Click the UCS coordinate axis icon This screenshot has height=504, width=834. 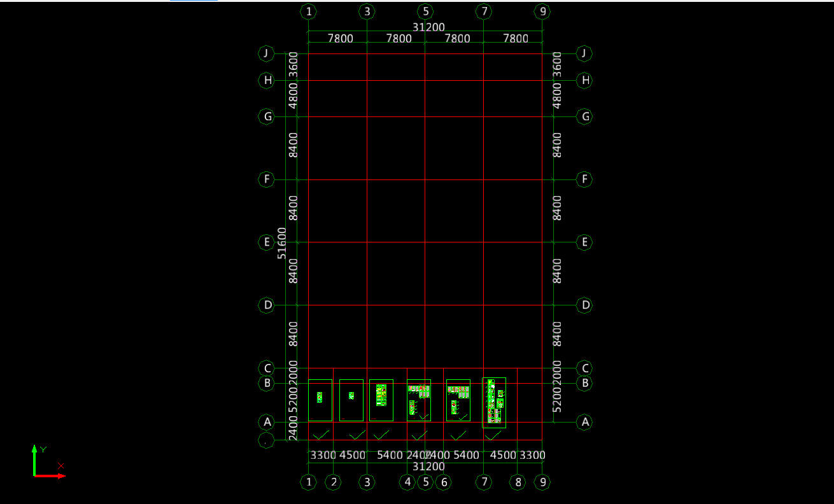coord(48,462)
